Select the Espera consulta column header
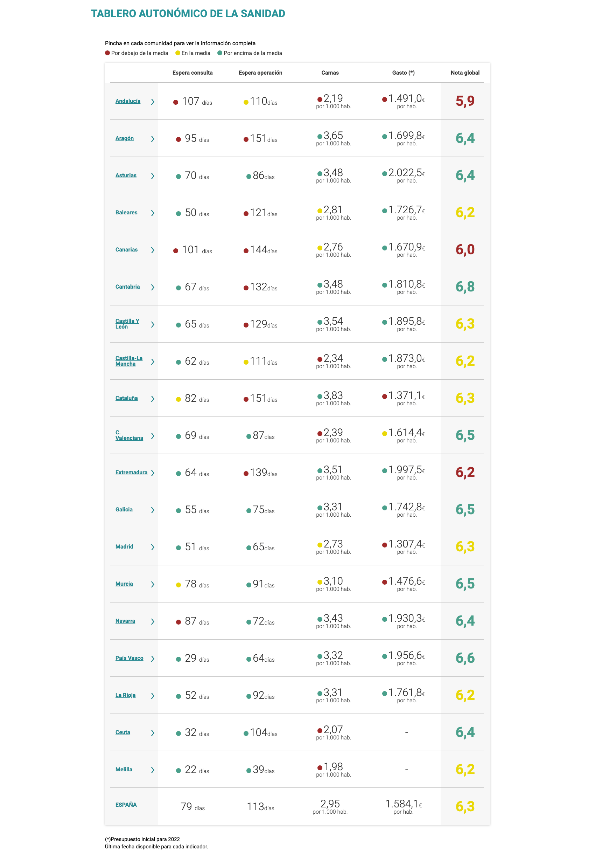Viewport: 595px width, 868px height. click(192, 73)
